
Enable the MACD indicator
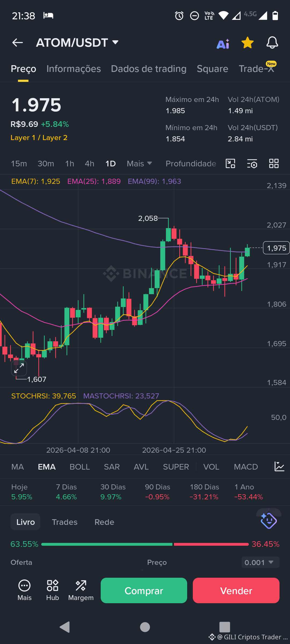pos(246,467)
